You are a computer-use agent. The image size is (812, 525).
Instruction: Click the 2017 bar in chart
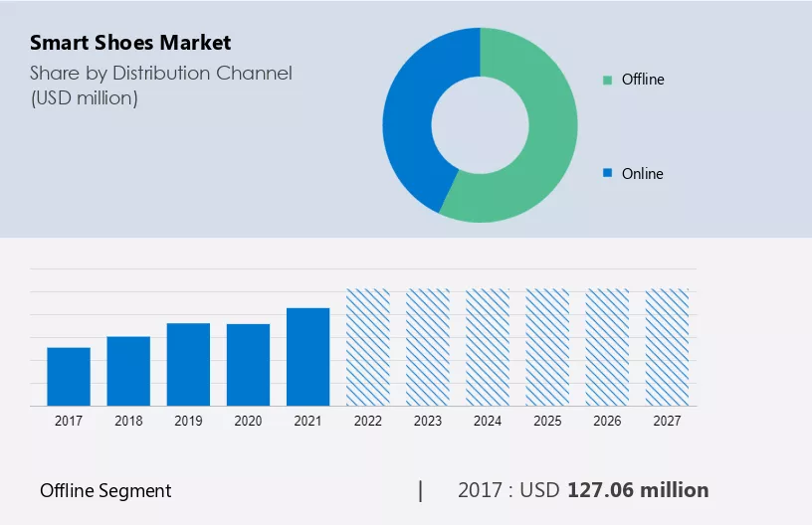tap(69, 377)
